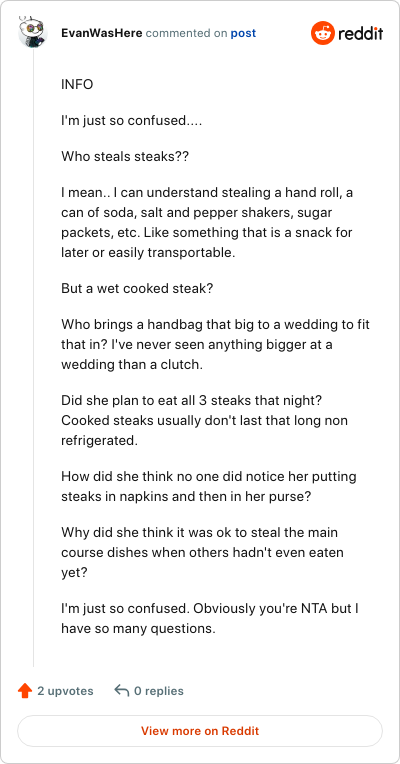Click the paragraph about eating all 3 steaks
This screenshot has height=764, width=400.
205,420
